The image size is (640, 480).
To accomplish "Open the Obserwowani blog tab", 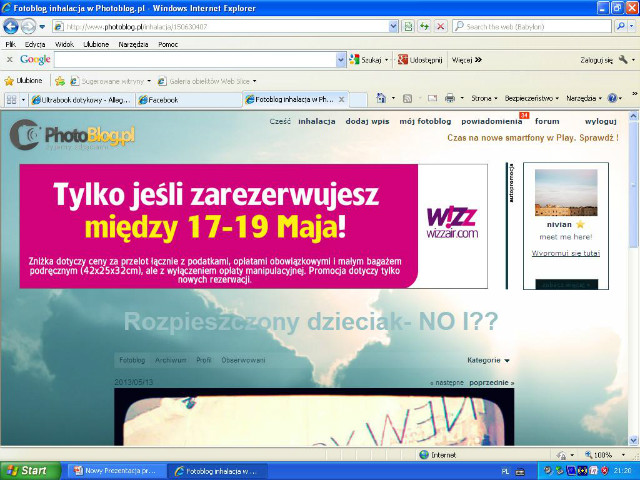I will pos(243,360).
